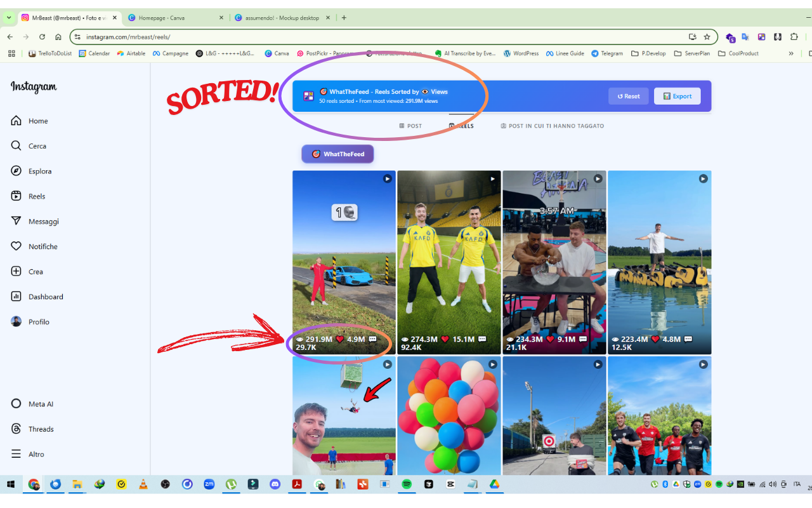Open the Campagne bookmark
The height and width of the screenshot is (508, 812).
(x=171, y=53)
